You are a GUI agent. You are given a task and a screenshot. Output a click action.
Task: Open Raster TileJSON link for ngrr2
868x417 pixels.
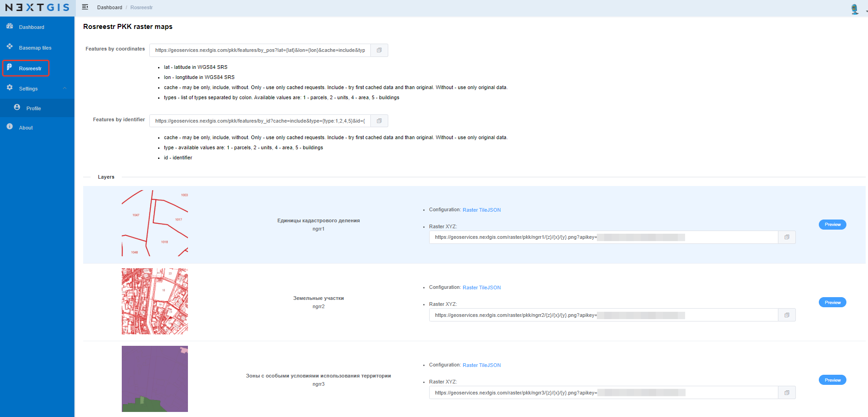pyautogui.click(x=482, y=287)
